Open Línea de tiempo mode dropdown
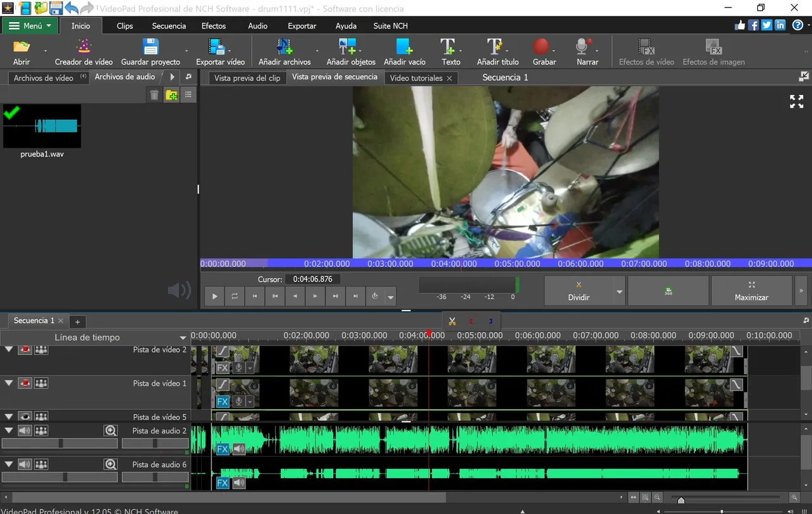 point(183,338)
